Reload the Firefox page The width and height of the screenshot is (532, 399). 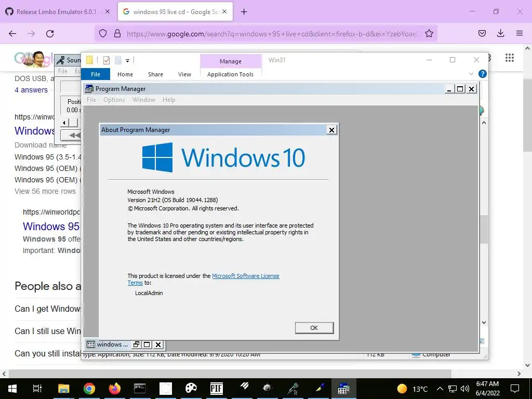click(50, 34)
